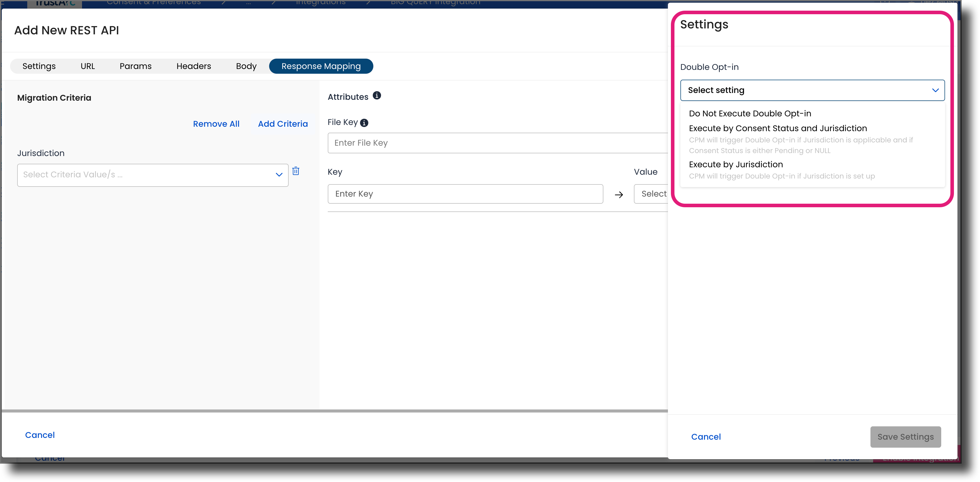Click the Double Opt-in label
Image resolution: width=980 pixels, height=482 pixels.
click(x=709, y=67)
